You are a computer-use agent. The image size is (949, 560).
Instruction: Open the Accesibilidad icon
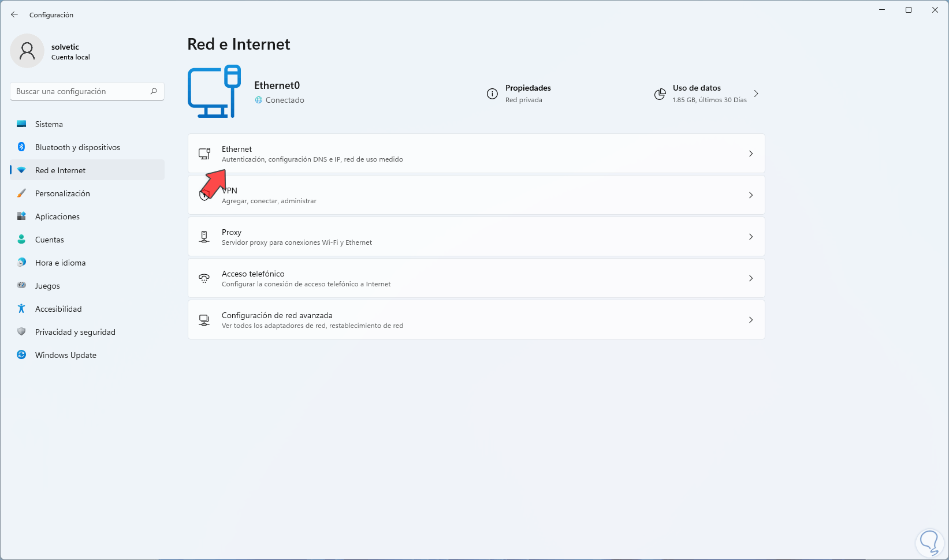(x=21, y=308)
